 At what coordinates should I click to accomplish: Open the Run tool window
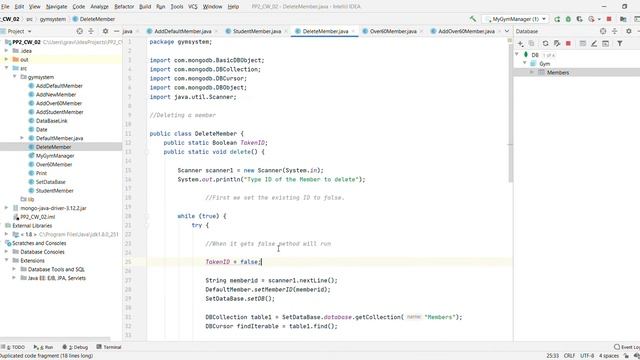coord(44,347)
